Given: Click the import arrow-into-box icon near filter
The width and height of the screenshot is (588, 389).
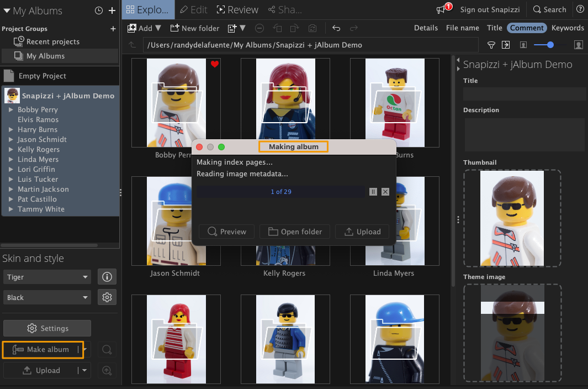Looking at the screenshot, I should (x=506, y=45).
